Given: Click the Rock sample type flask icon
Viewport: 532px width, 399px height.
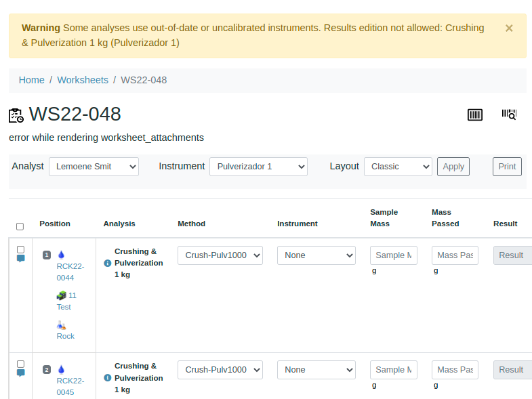Looking at the screenshot, I should pyautogui.click(x=61, y=325).
